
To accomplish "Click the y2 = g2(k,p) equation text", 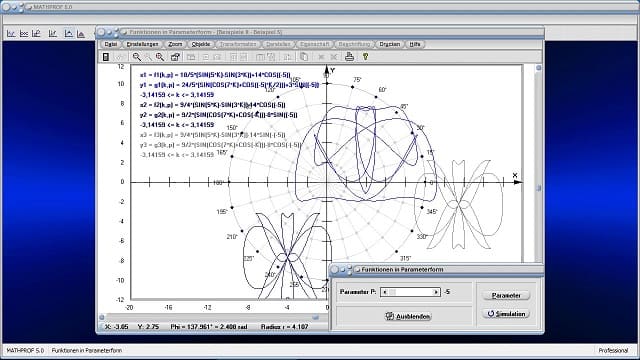I will [x=218, y=115].
